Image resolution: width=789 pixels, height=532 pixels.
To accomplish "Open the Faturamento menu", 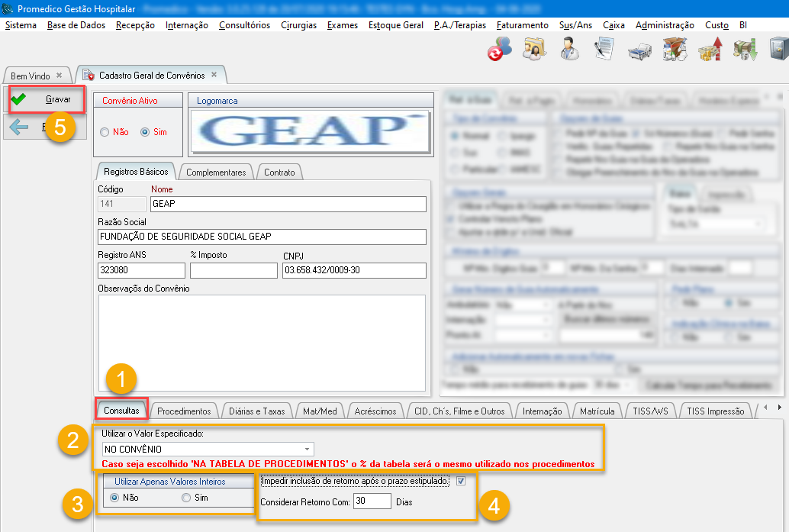I will pyautogui.click(x=522, y=25).
